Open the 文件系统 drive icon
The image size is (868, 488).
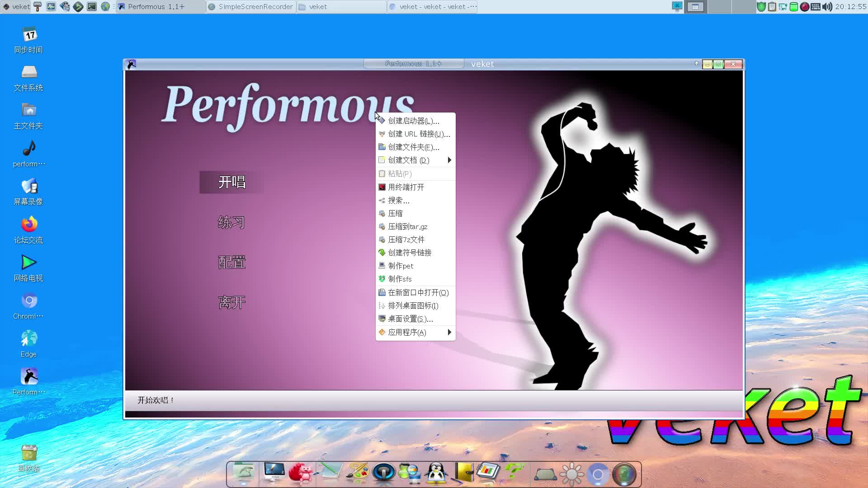(x=28, y=78)
